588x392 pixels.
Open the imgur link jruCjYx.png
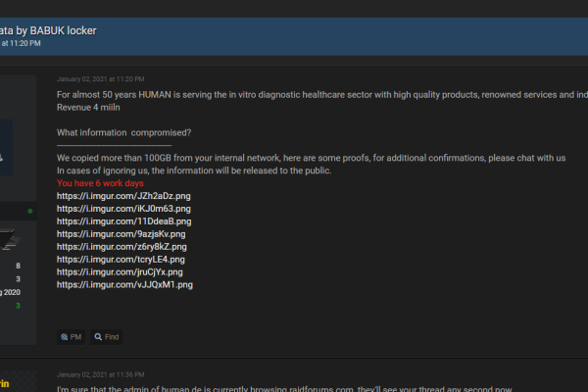coord(120,272)
